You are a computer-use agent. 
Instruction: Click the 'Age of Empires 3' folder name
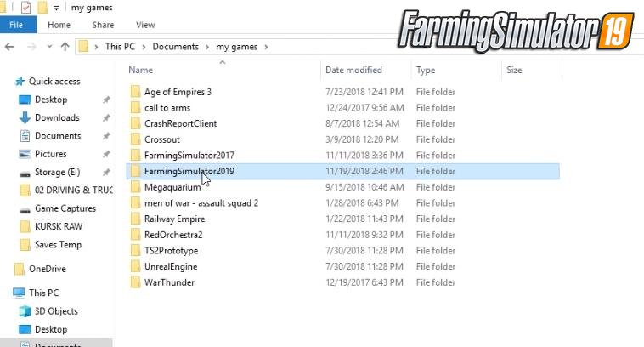tap(178, 92)
